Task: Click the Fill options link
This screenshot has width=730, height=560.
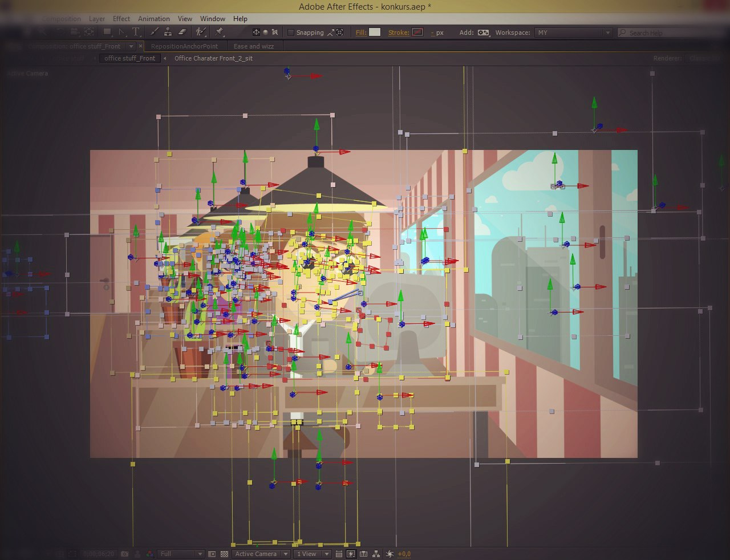Action: pos(361,33)
